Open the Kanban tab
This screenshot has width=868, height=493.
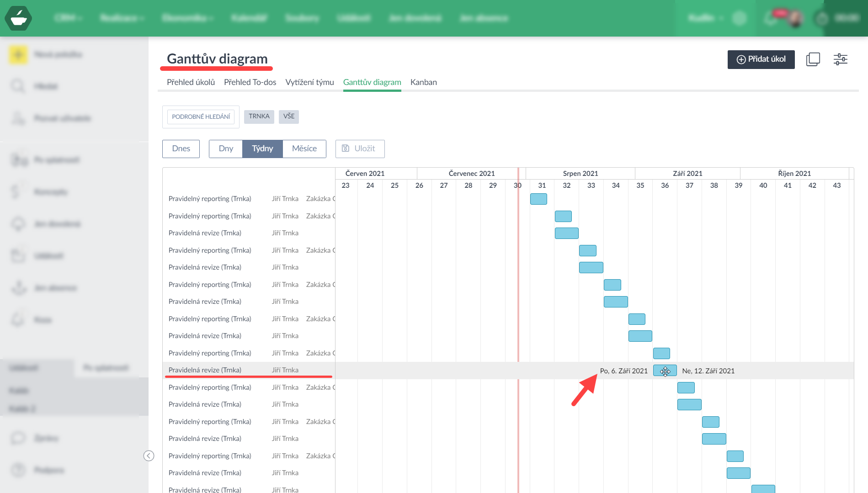[423, 82]
